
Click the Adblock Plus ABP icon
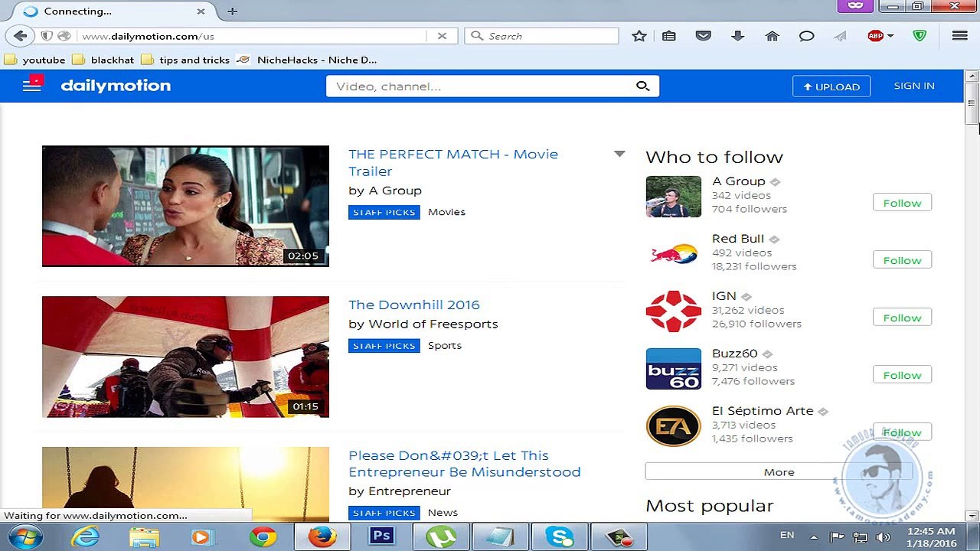click(876, 36)
